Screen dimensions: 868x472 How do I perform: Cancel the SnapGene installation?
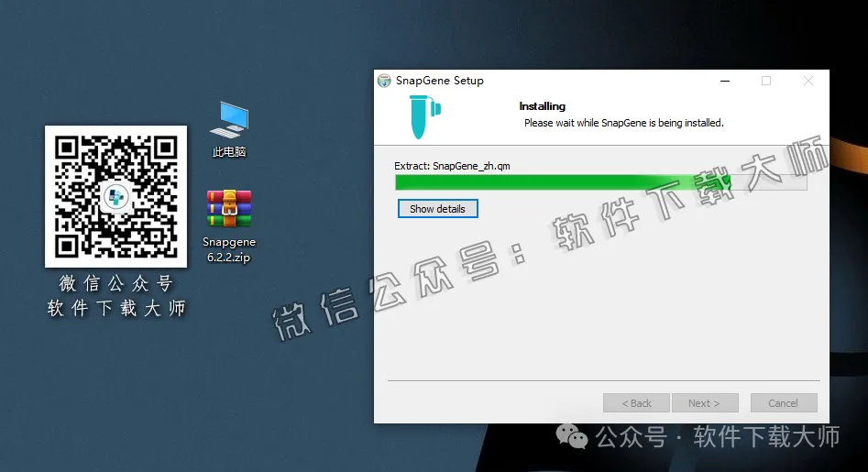[x=784, y=403]
